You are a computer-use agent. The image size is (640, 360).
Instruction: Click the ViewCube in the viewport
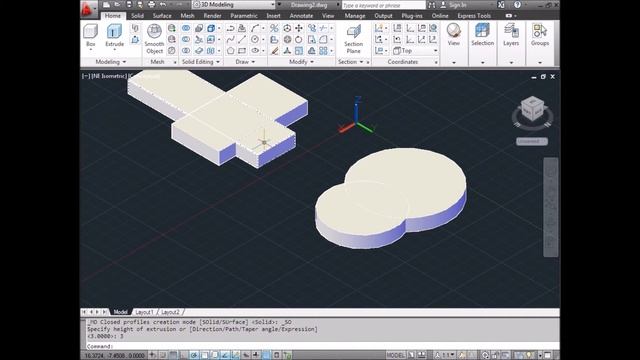click(532, 109)
